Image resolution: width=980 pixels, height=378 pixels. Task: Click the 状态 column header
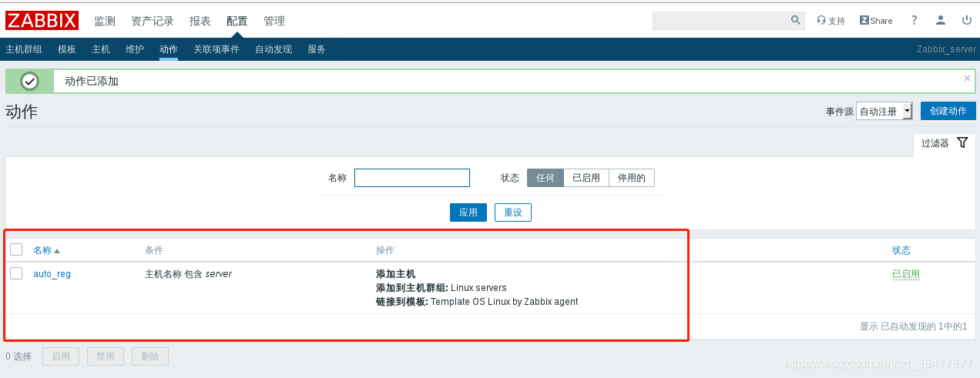tap(901, 250)
